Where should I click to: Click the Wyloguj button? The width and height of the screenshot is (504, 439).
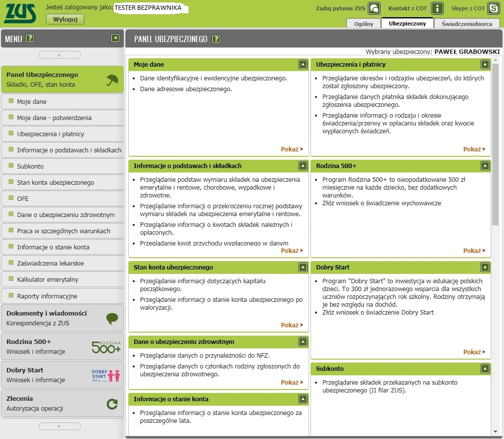tap(65, 19)
